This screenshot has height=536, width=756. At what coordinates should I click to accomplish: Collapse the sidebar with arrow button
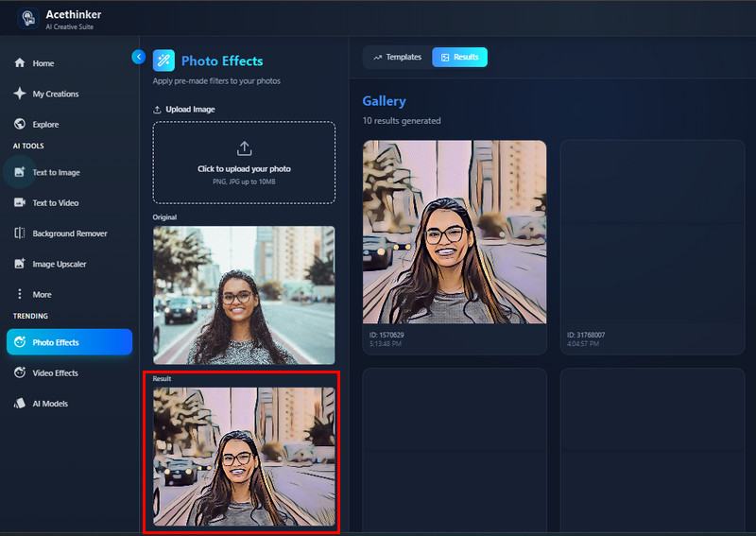[138, 57]
